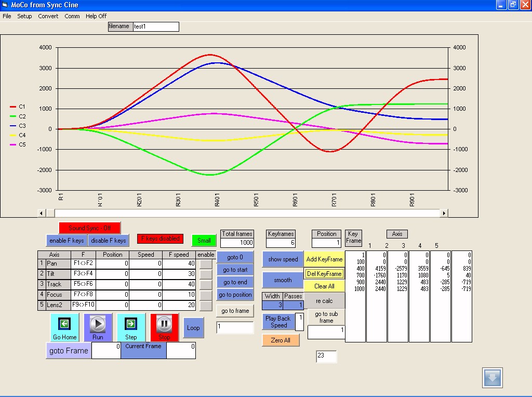Click the chart scrollbar right arrow

point(444,213)
